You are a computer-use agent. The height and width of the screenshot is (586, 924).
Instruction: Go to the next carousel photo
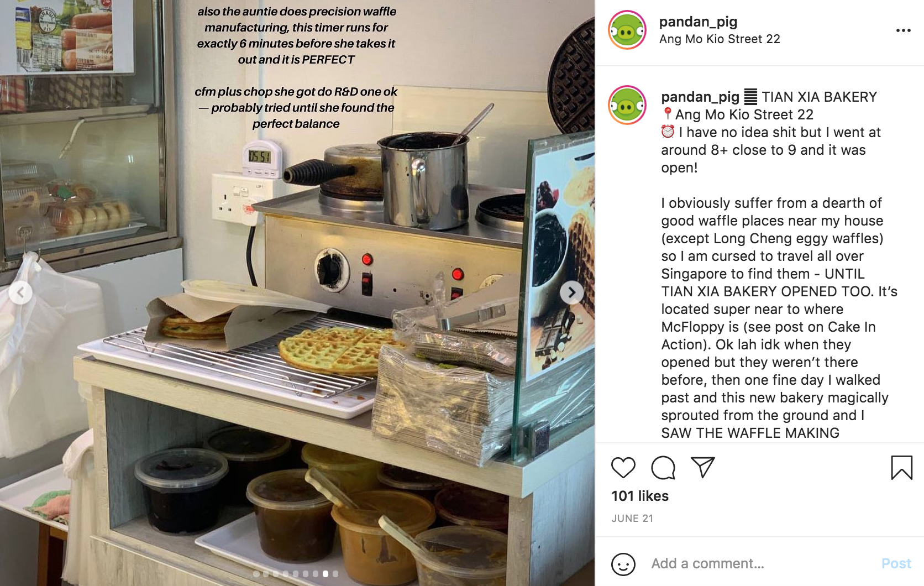[x=572, y=292]
